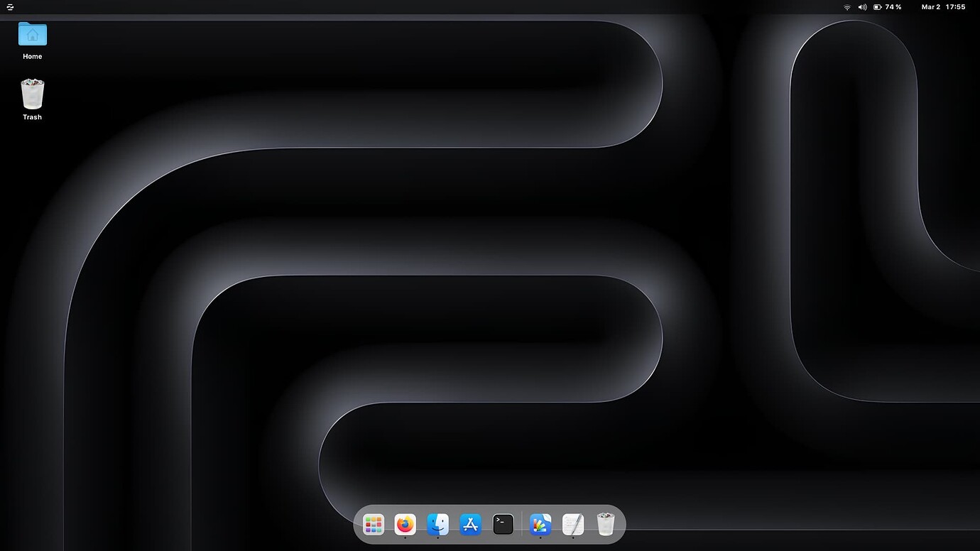Open Trash from the dock
The height and width of the screenshot is (551, 980).
point(606,524)
